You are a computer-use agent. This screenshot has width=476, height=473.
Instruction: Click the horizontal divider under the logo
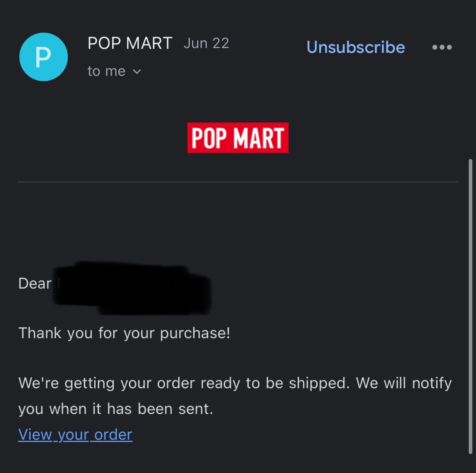click(x=238, y=182)
